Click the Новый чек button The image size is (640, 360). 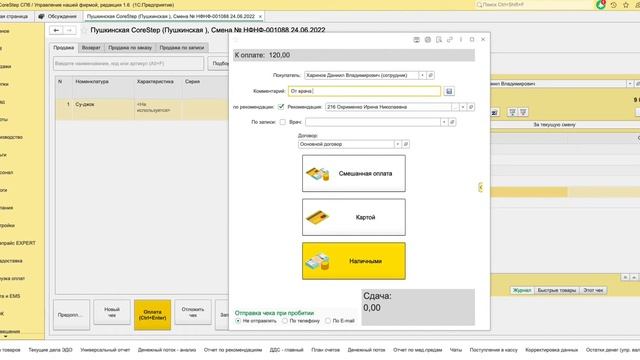(x=111, y=313)
